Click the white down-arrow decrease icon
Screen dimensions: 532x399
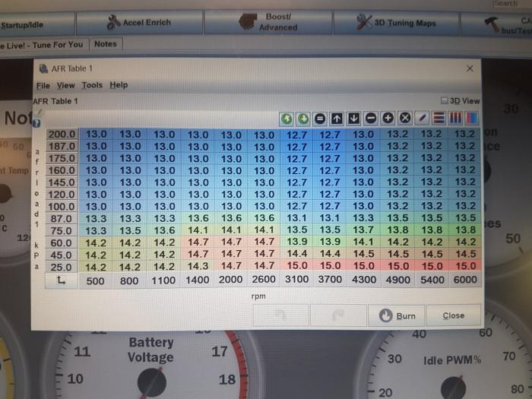(353, 119)
